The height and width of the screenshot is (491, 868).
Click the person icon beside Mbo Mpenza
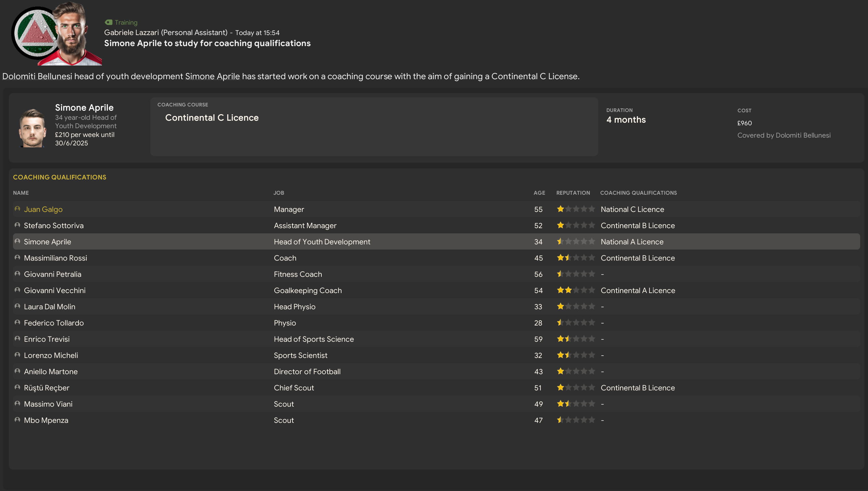[x=17, y=420]
